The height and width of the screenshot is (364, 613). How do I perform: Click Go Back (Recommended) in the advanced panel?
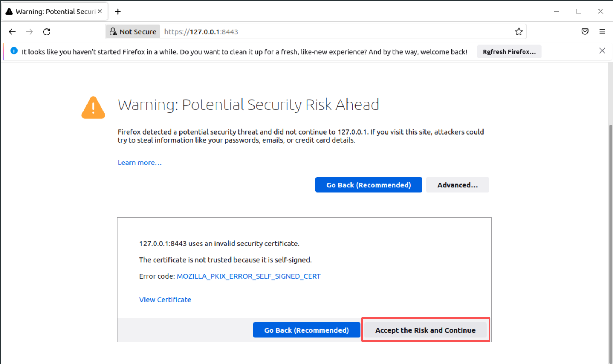(306, 330)
